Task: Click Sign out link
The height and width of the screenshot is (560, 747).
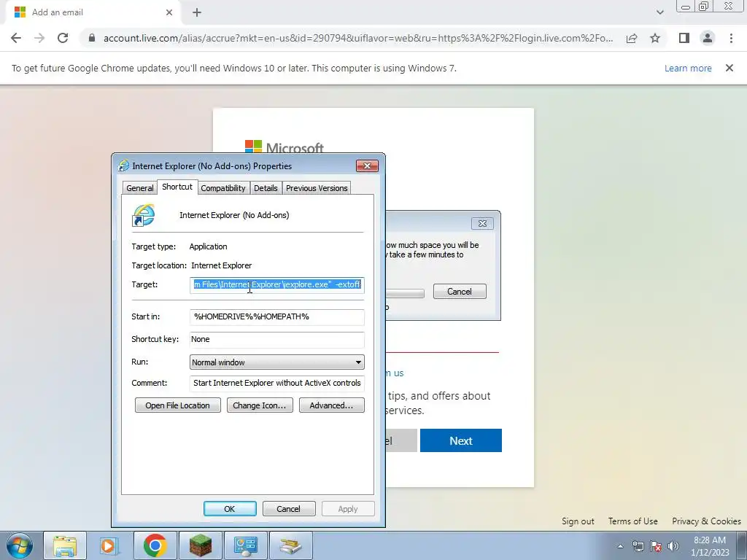Action: (578, 521)
